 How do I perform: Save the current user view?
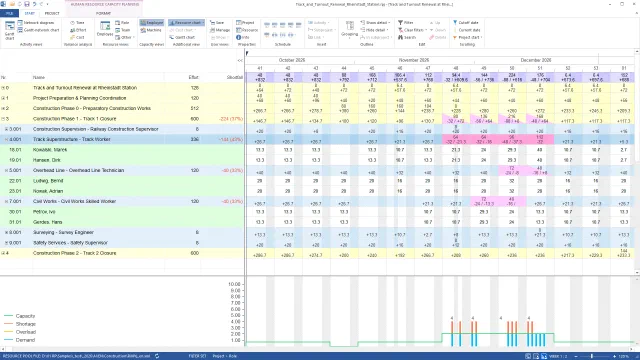click(217, 23)
